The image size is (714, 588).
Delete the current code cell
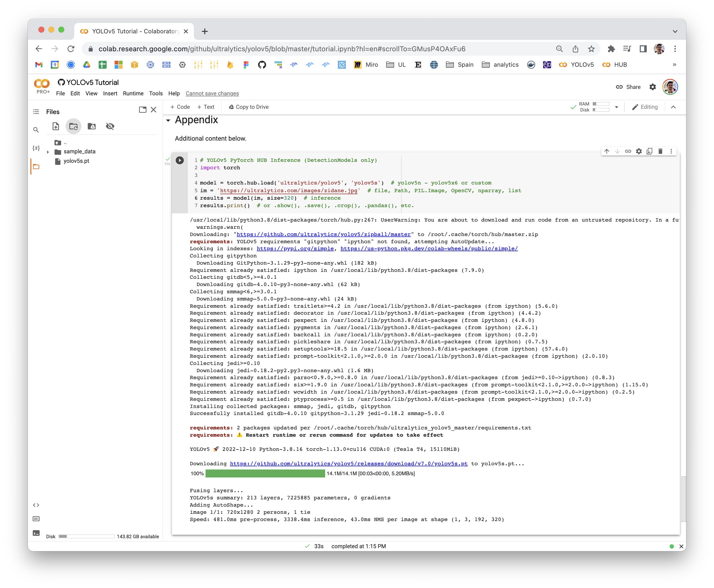[660, 151]
